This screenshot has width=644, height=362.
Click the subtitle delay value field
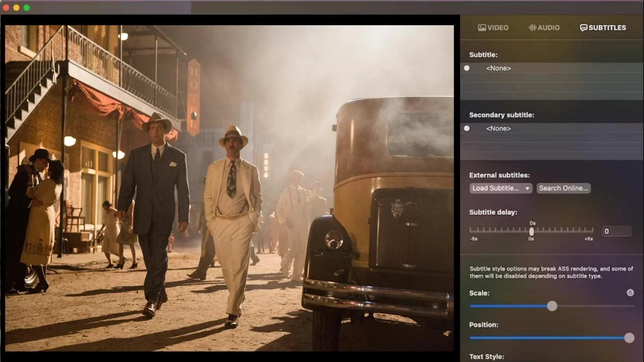click(x=617, y=231)
